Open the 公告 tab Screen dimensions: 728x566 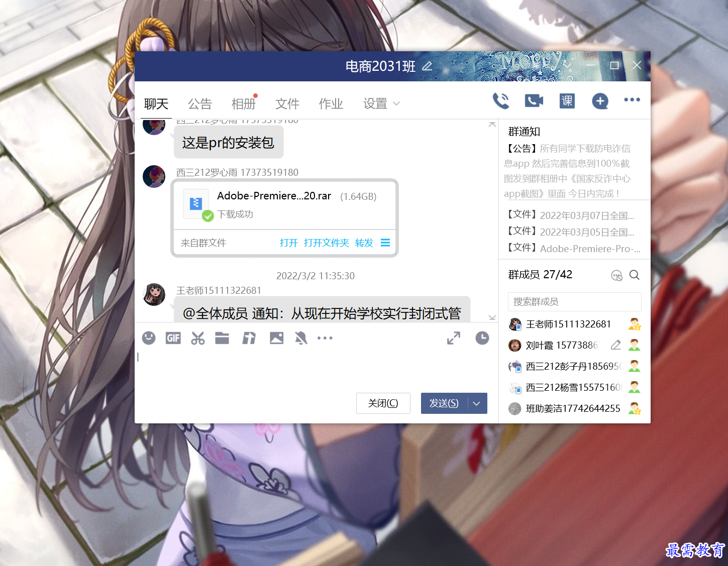200,103
